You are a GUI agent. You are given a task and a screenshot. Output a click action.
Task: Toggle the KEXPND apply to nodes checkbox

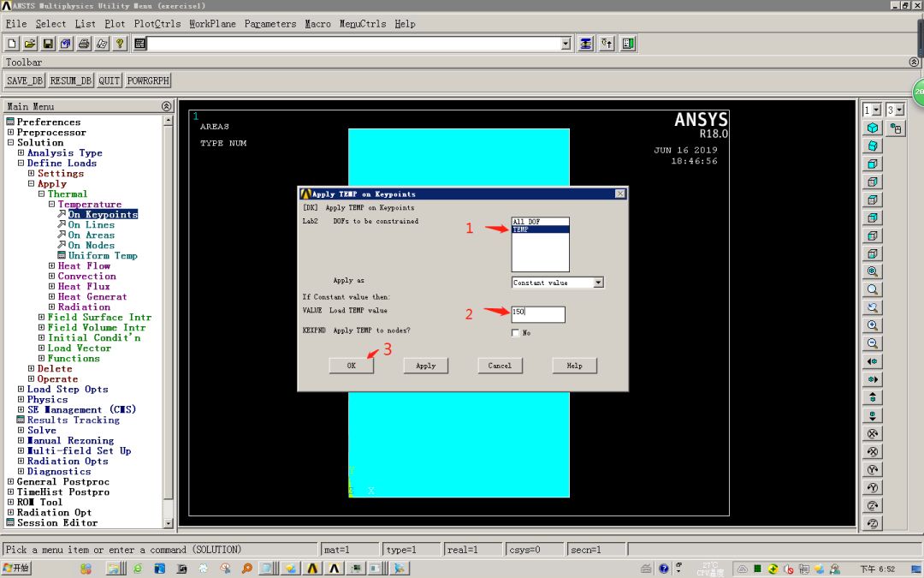tap(514, 332)
